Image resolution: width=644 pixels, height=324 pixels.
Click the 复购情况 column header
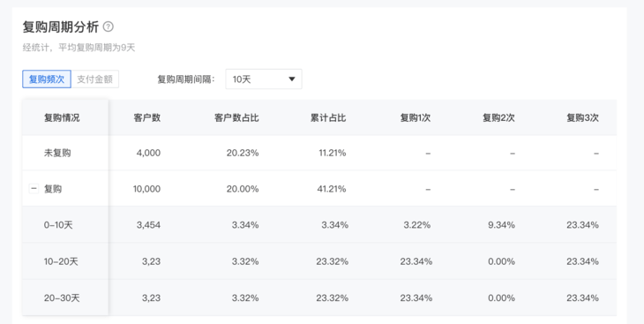tap(62, 117)
